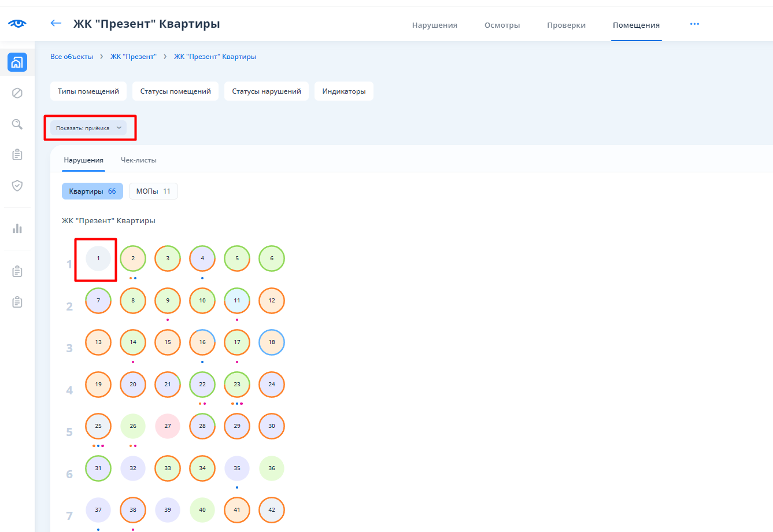Click the eye logo in the sidebar
Screen dimensions: 773x532
click(17, 23)
